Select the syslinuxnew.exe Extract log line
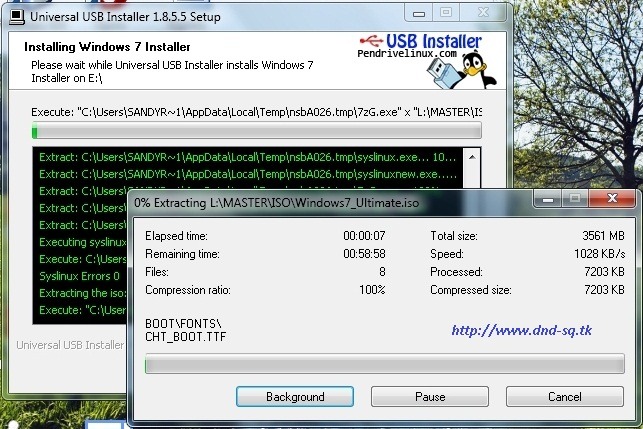 (248, 174)
